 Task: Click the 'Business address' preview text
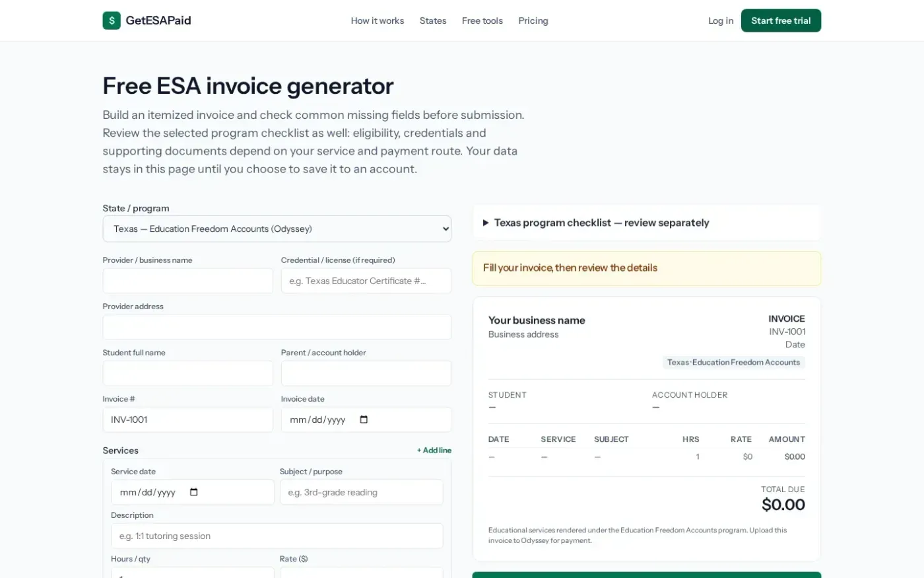click(x=523, y=334)
